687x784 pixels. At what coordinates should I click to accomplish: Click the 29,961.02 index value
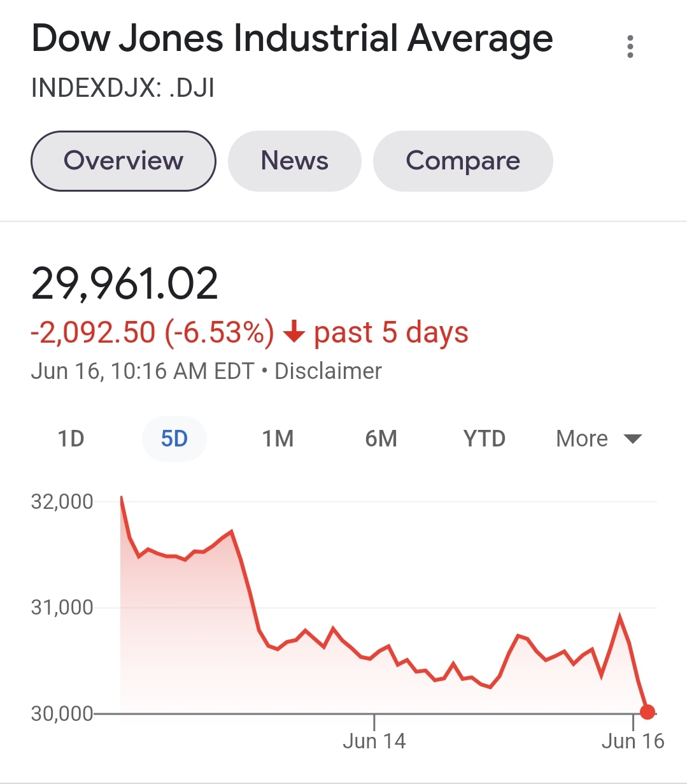click(125, 284)
